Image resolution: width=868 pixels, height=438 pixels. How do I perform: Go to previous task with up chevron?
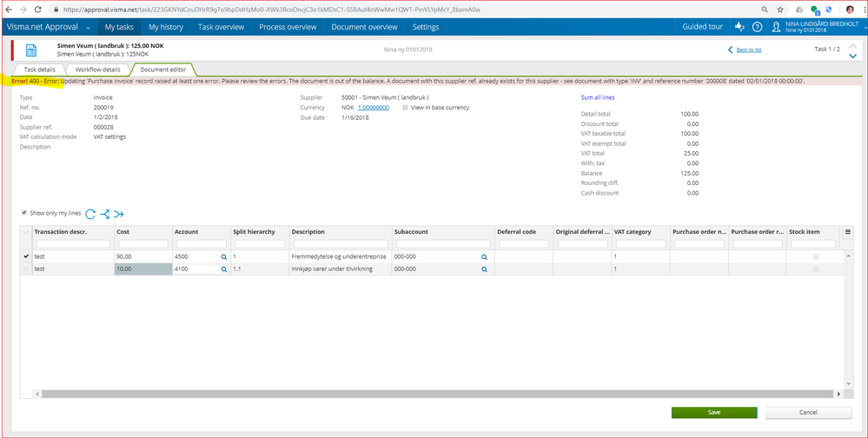click(x=853, y=45)
